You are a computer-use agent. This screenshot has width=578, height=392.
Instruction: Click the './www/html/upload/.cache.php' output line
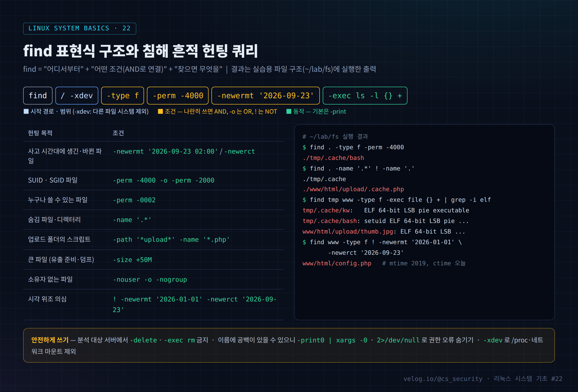[353, 189]
